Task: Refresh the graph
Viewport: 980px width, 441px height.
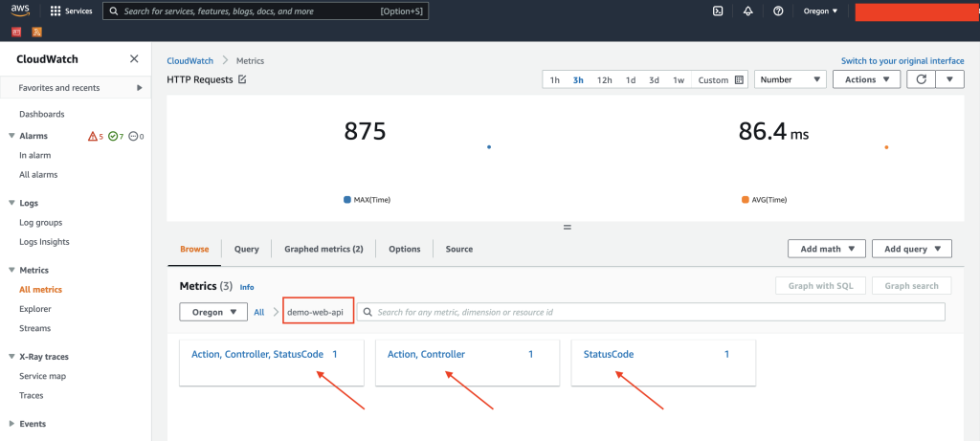Action: pyautogui.click(x=921, y=79)
